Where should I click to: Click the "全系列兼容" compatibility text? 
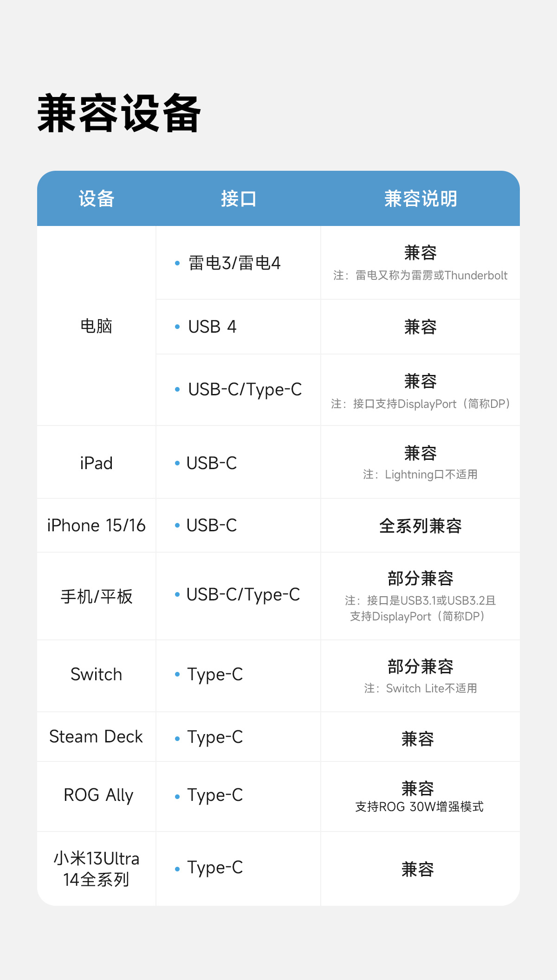click(421, 526)
